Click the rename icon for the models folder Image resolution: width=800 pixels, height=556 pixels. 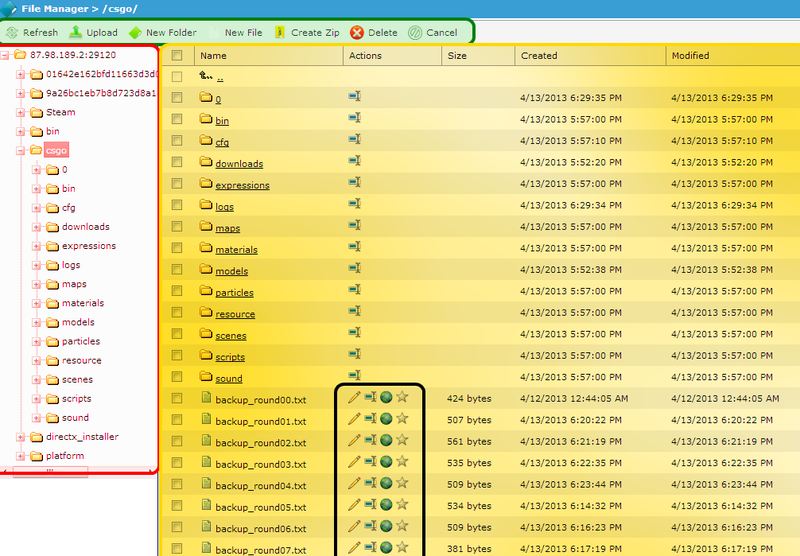tap(355, 268)
